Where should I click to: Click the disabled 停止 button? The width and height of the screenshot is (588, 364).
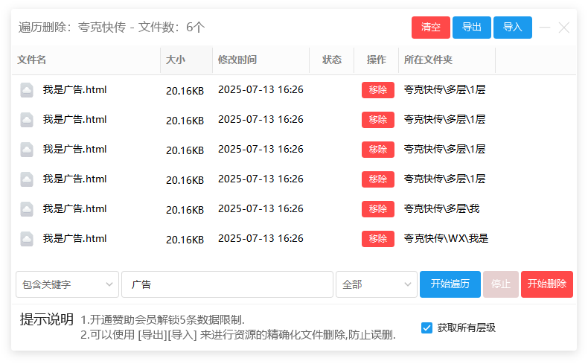click(501, 284)
